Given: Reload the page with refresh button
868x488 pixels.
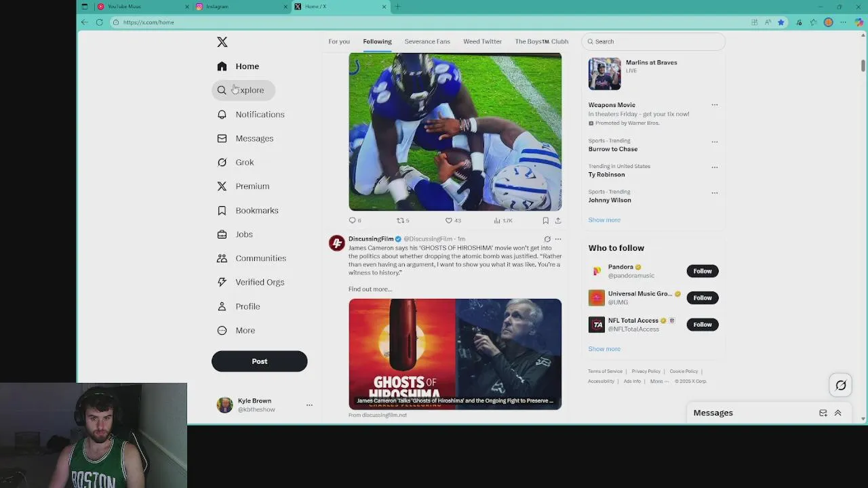Looking at the screenshot, I should tap(99, 22).
